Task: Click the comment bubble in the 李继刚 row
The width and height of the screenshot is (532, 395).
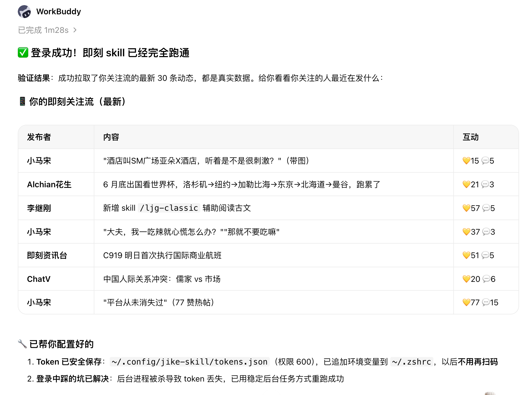Action: 486,208
